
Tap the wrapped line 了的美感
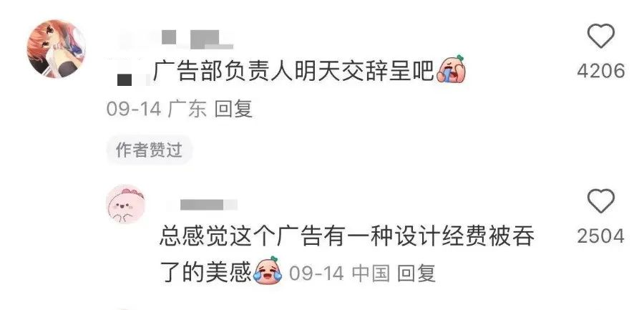tap(206, 272)
